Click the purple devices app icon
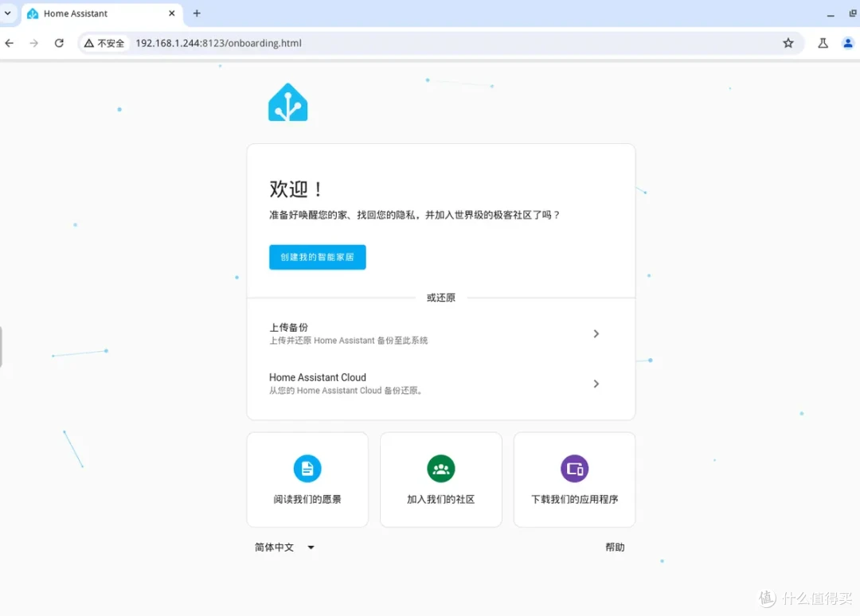 [x=574, y=469]
